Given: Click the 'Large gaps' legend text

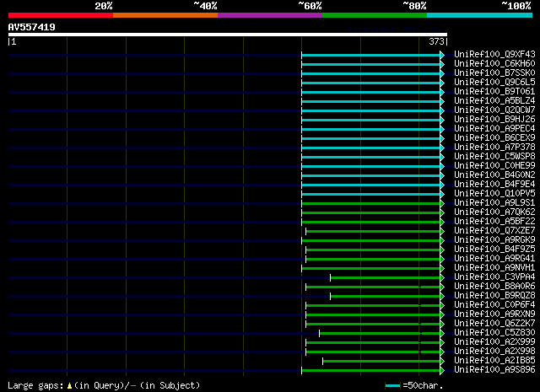Looking at the screenshot, I should (35, 385).
